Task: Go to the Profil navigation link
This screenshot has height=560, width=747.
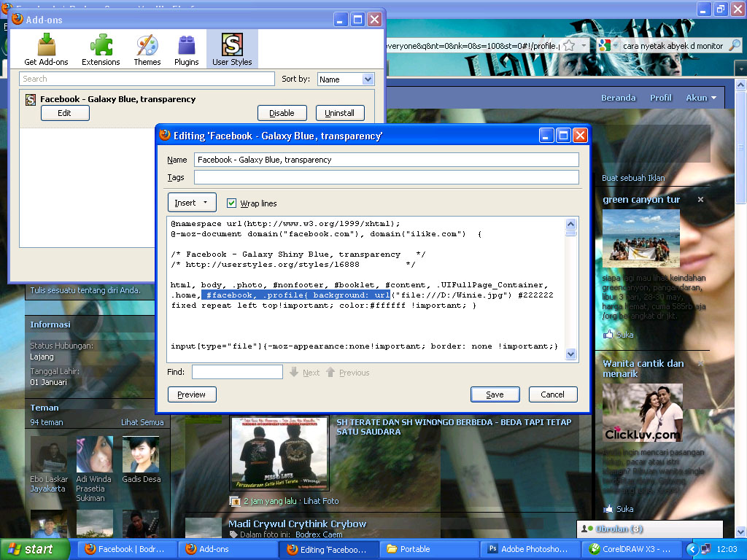Action: [x=660, y=98]
